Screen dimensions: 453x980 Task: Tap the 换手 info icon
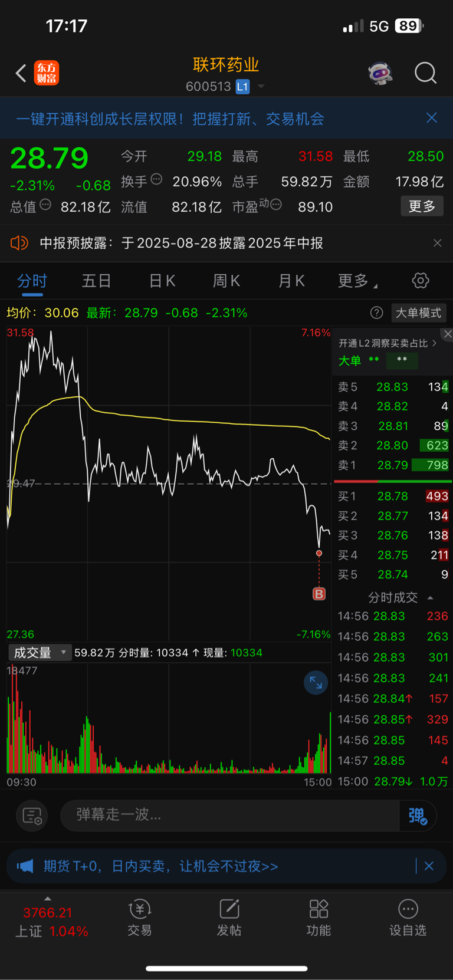tap(156, 179)
